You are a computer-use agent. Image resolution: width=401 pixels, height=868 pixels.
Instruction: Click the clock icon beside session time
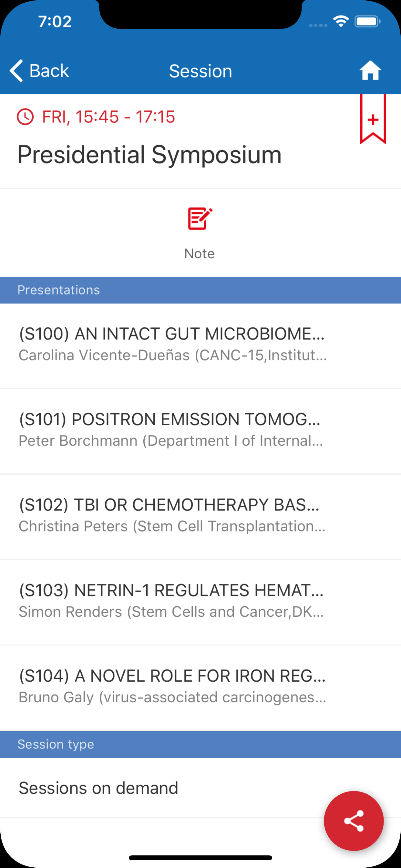click(x=25, y=117)
